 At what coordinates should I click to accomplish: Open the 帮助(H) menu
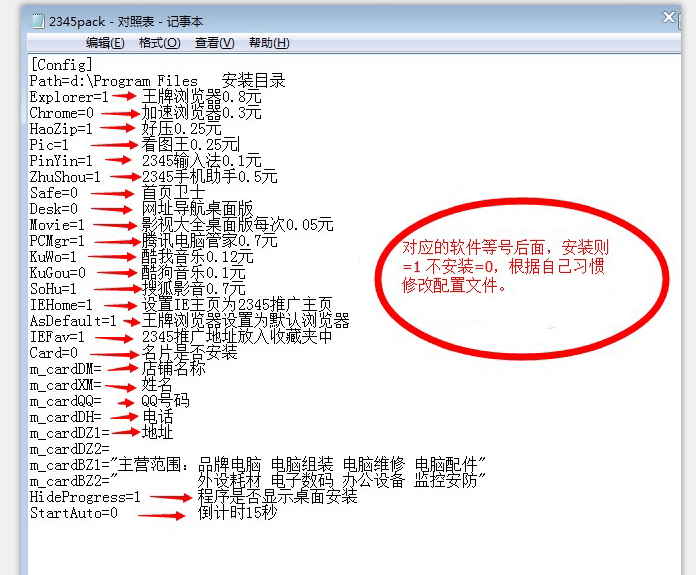269,43
